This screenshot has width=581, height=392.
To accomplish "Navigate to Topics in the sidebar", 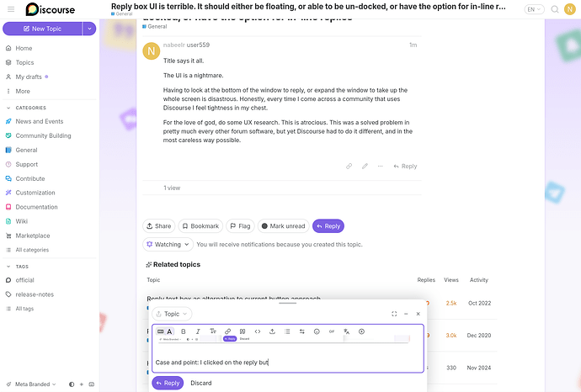I will point(24,62).
